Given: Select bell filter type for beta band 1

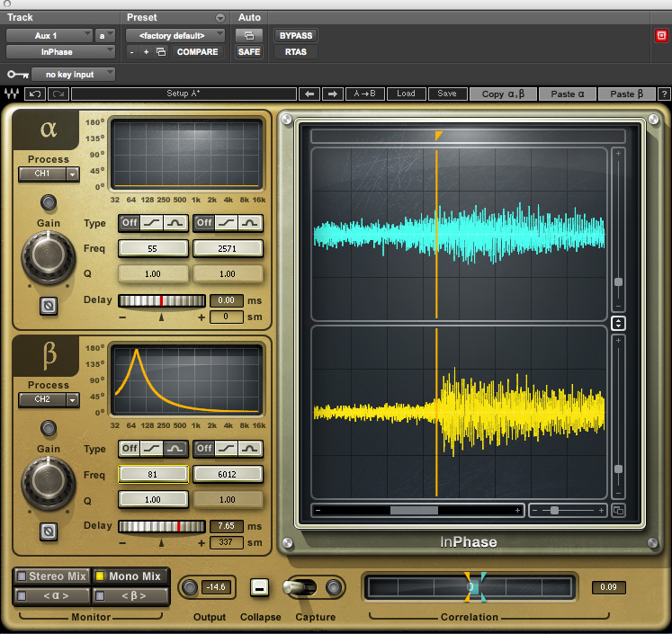Looking at the screenshot, I should point(175,449).
